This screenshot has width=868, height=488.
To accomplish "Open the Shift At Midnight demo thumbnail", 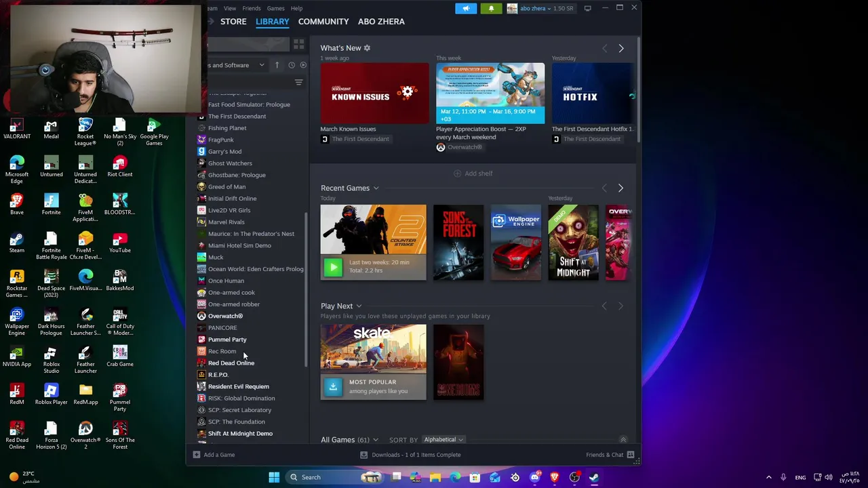I will click(x=573, y=243).
